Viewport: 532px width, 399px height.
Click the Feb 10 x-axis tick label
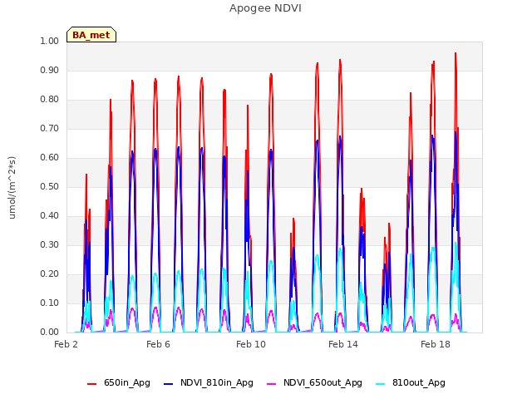tap(251, 344)
